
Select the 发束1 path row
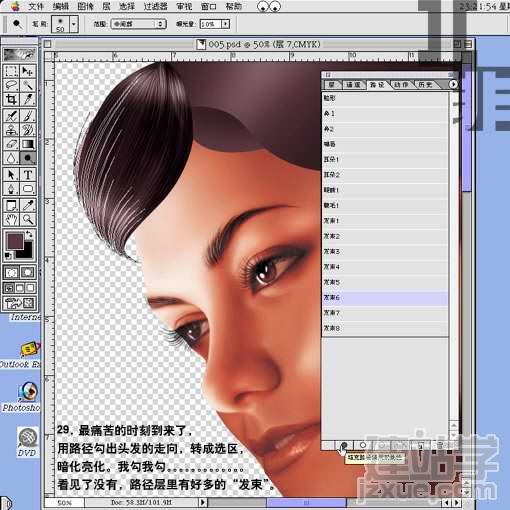click(x=385, y=221)
